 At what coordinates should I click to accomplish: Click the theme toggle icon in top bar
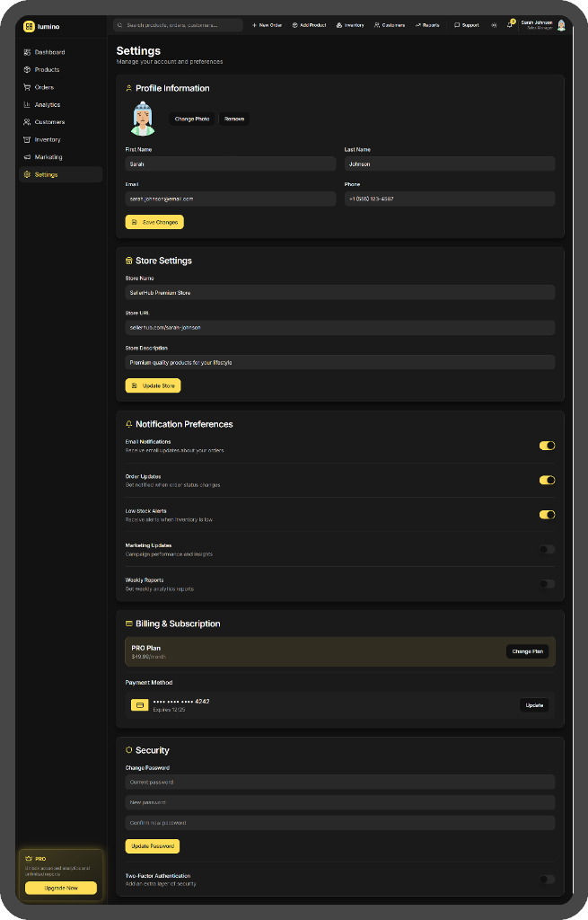(494, 25)
